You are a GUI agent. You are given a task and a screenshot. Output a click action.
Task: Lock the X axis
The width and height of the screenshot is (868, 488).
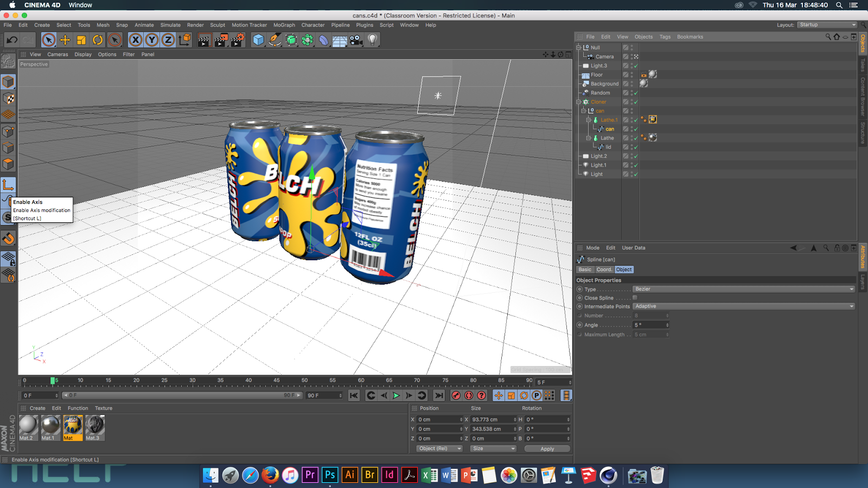tap(136, 40)
